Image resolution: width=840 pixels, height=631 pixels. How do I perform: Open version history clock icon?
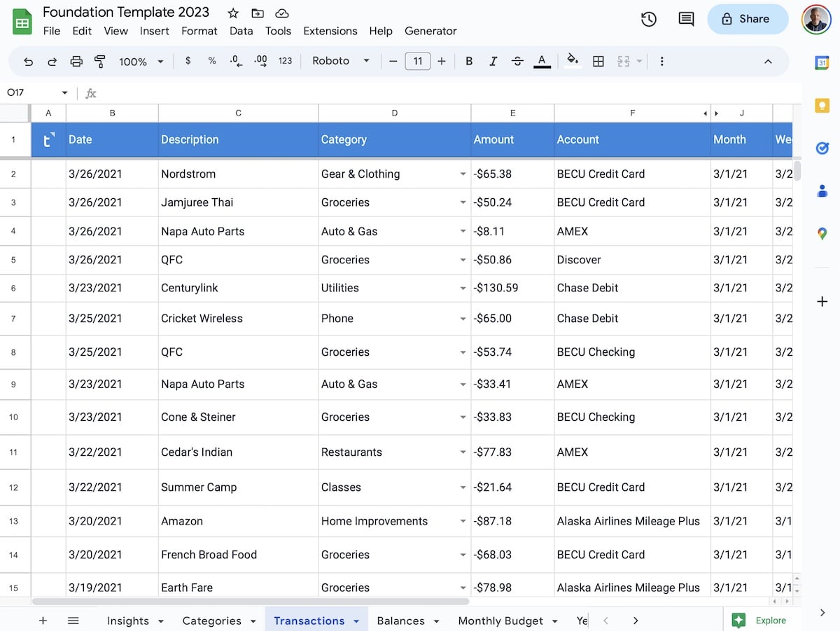coord(649,20)
